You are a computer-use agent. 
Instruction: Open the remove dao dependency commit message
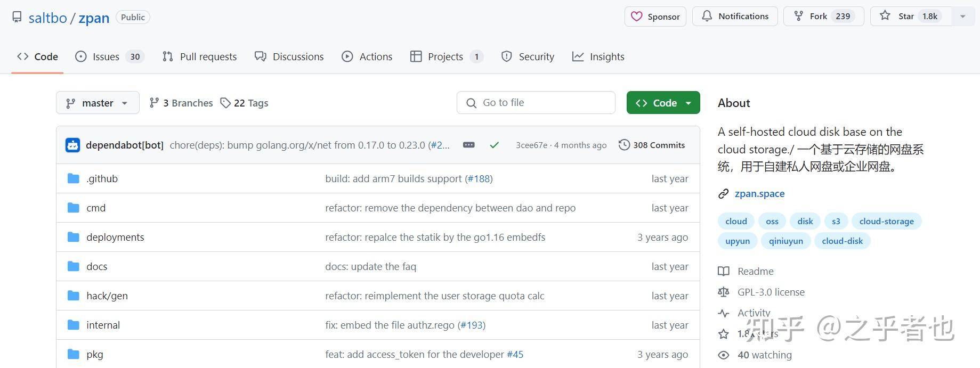[x=450, y=208]
